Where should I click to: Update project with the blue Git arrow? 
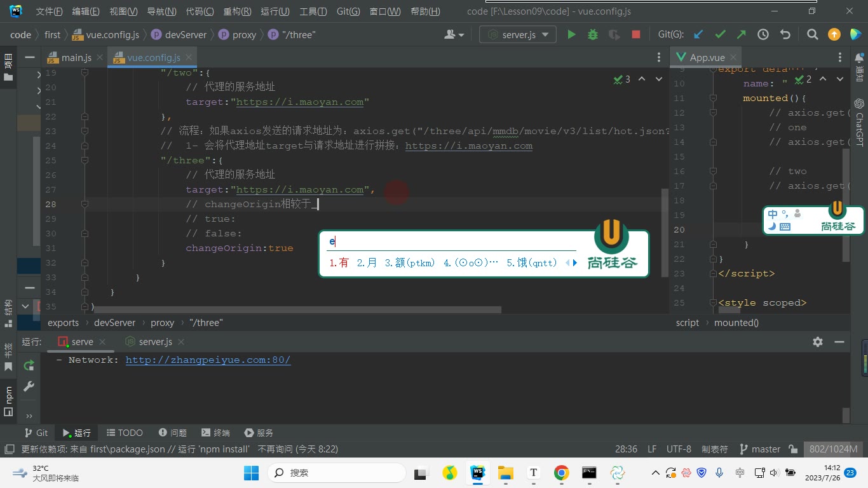click(x=699, y=35)
